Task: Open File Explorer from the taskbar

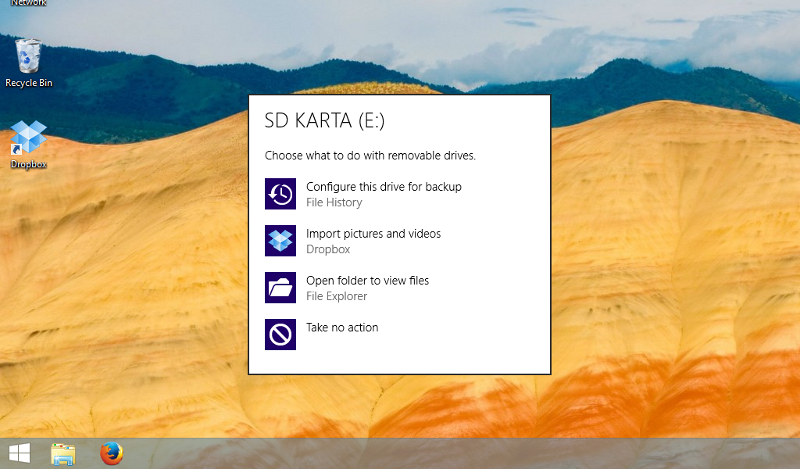Action: point(63,454)
